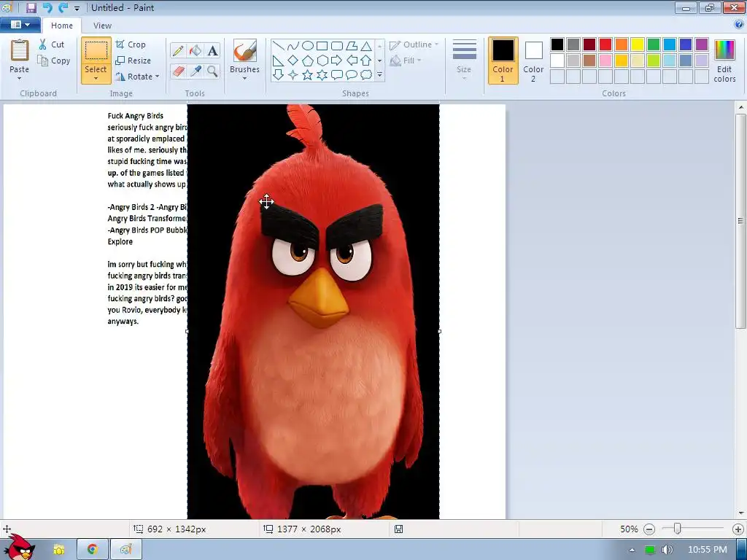Viewport: 747px width, 560px height.
Task: Open the Rotate dropdown
Action: 136,76
